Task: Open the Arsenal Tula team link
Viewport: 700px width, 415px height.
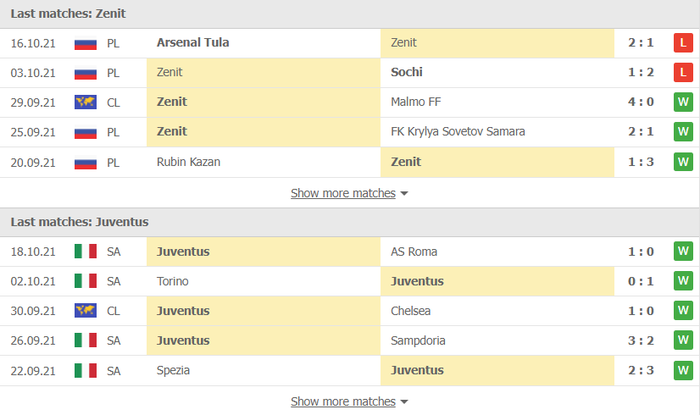Action: [193, 42]
